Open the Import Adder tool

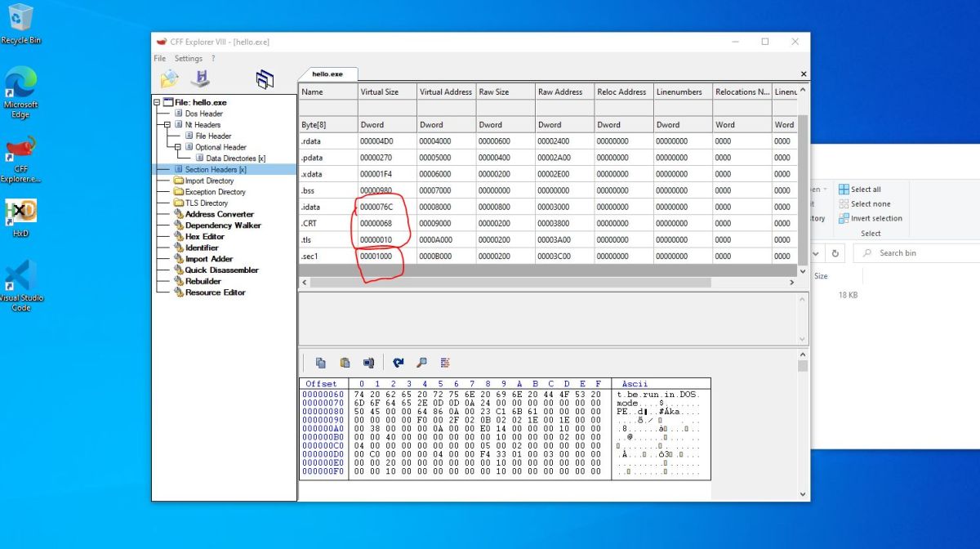[209, 259]
